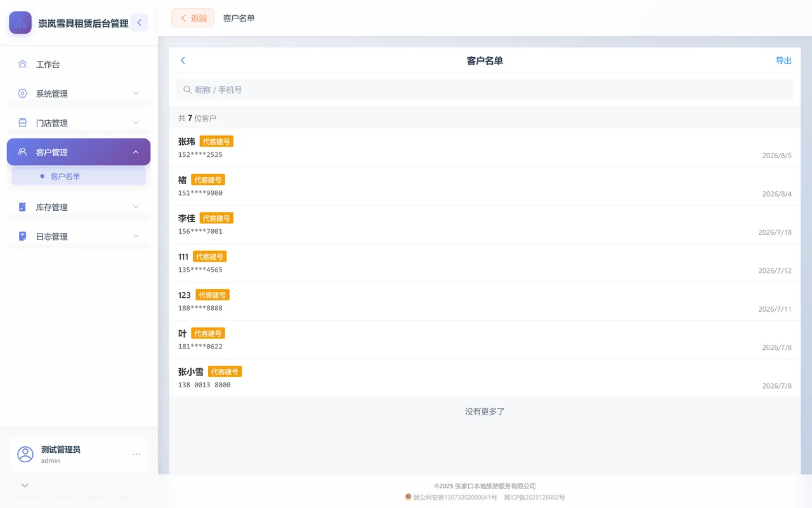Open the 门店管理 menu item
812x508 pixels.
pos(79,123)
